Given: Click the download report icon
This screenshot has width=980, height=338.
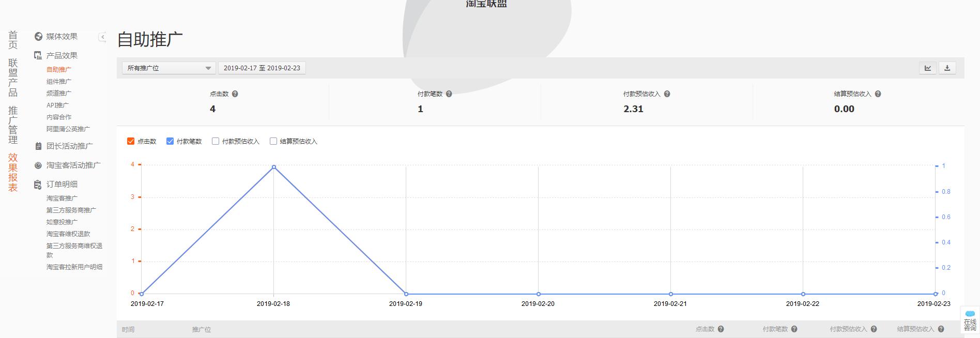Looking at the screenshot, I should [947, 68].
